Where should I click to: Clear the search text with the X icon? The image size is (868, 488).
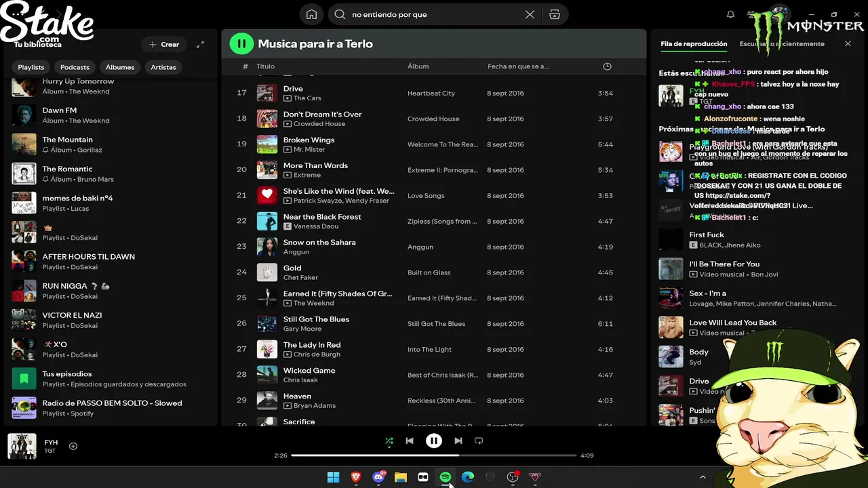click(530, 14)
